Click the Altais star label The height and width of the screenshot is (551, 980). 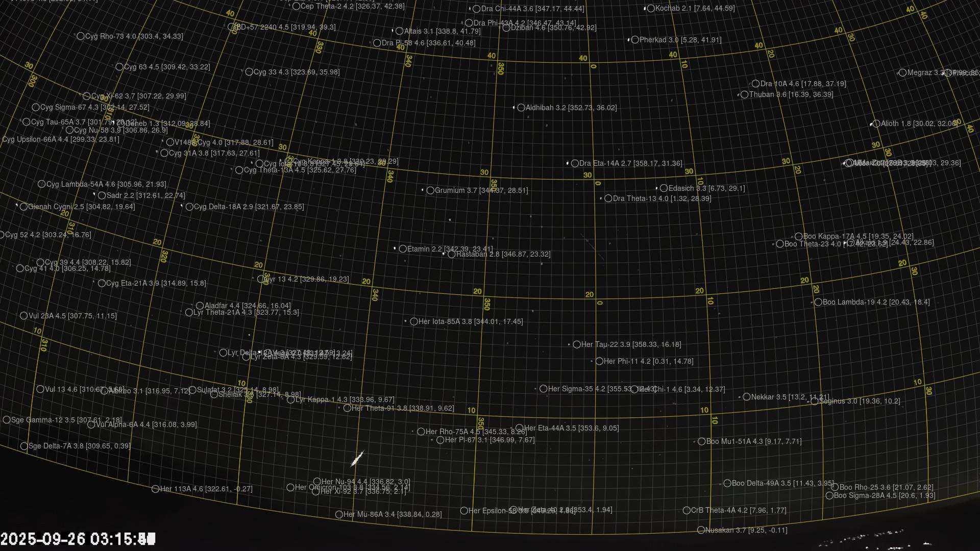pos(442,31)
